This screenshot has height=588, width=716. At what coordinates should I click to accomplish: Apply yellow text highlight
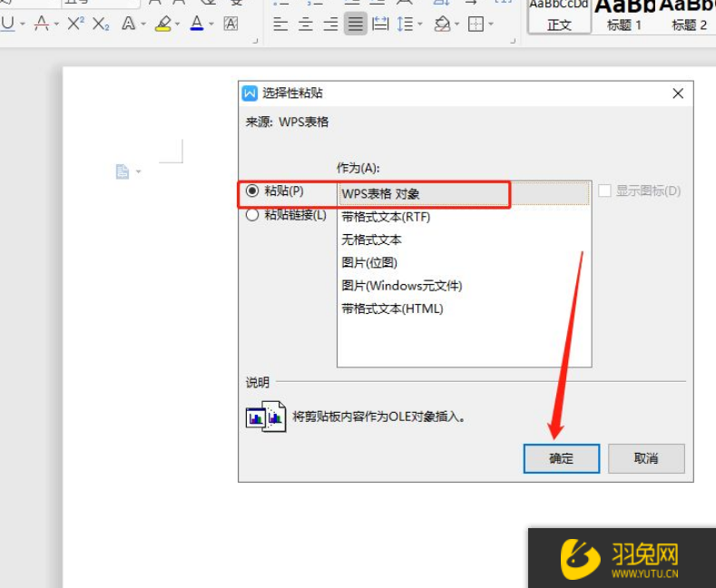click(163, 23)
